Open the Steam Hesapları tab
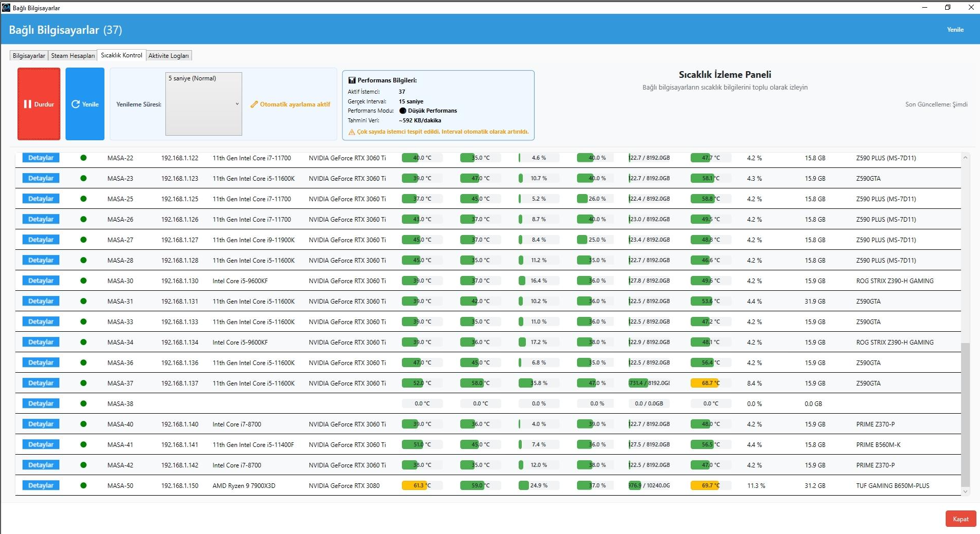This screenshot has height=534, width=980. 73,56
